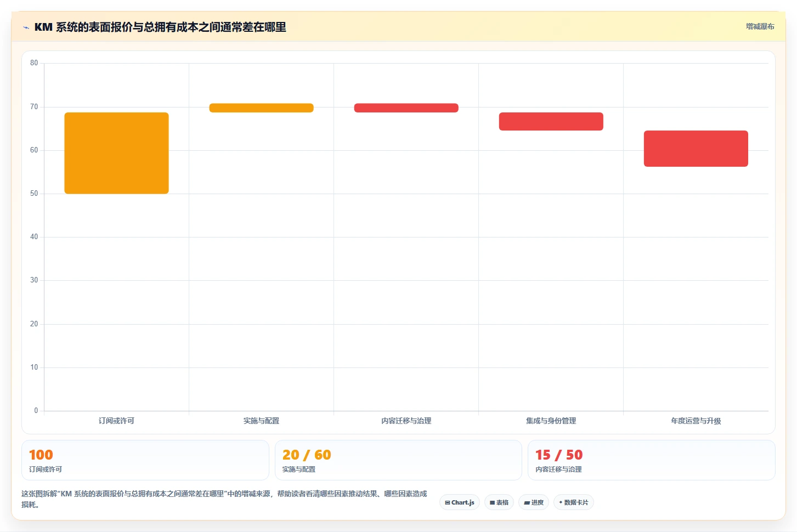Click the description paragraph starting 这张图拆解
The width and height of the screenshot is (797, 532).
click(x=224, y=499)
